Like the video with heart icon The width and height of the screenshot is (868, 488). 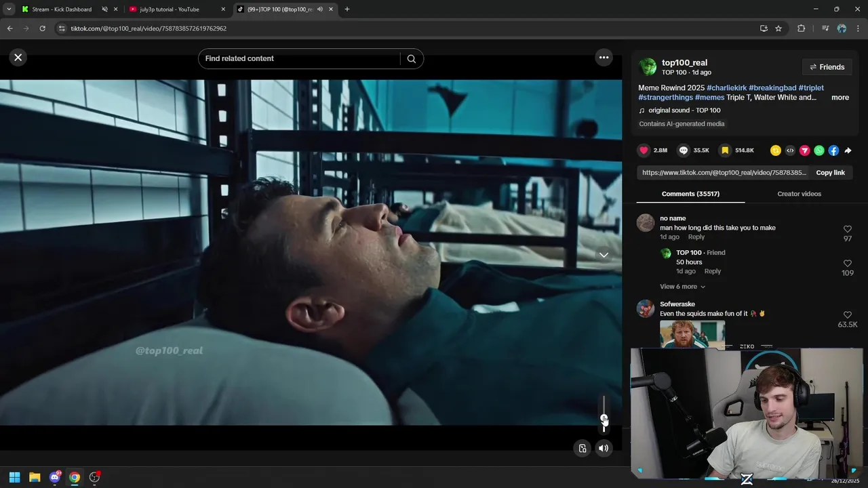644,150
